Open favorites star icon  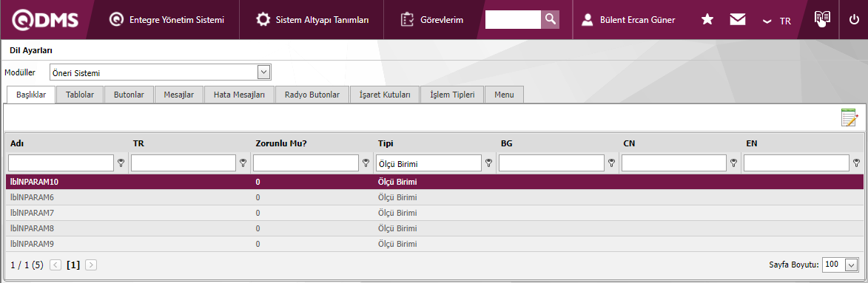click(x=707, y=20)
